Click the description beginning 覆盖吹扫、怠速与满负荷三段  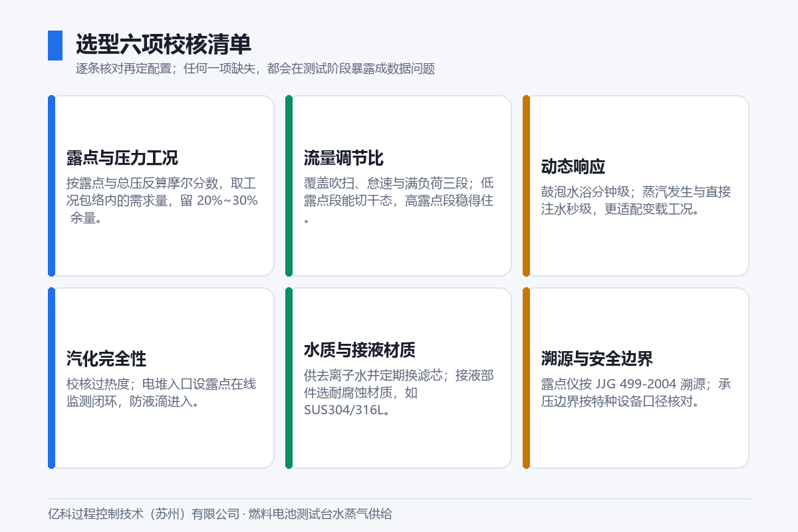[399, 200]
